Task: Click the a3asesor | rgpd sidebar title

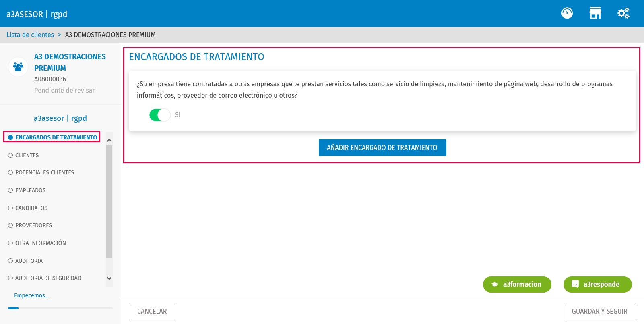Action: point(60,118)
